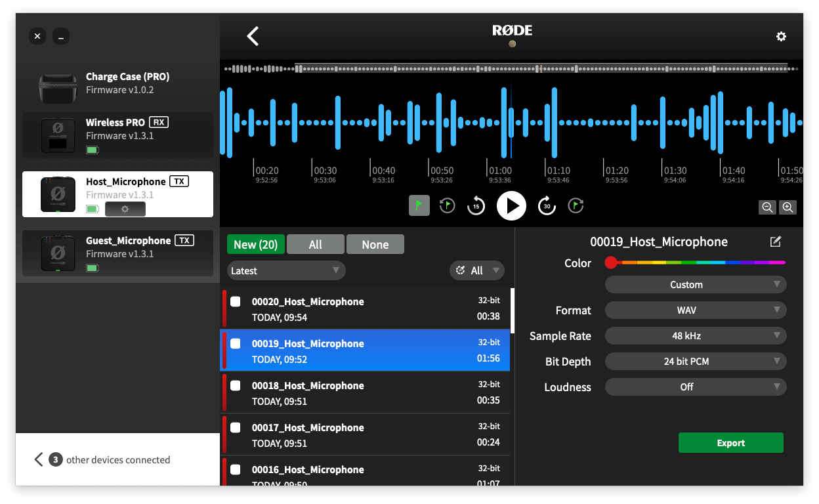Check 00019_Host_Microphone checkbox
This screenshot has height=504, width=819.
pyautogui.click(x=235, y=343)
